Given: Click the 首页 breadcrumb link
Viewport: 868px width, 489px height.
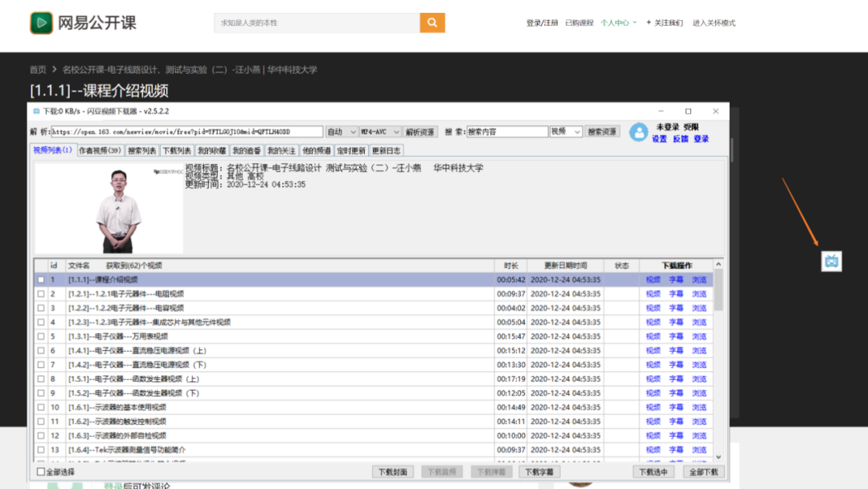Looking at the screenshot, I should pos(38,70).
